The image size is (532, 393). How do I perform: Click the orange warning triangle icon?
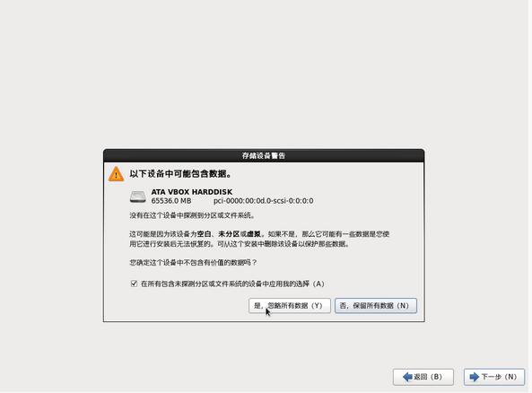(x=116, y=174)
